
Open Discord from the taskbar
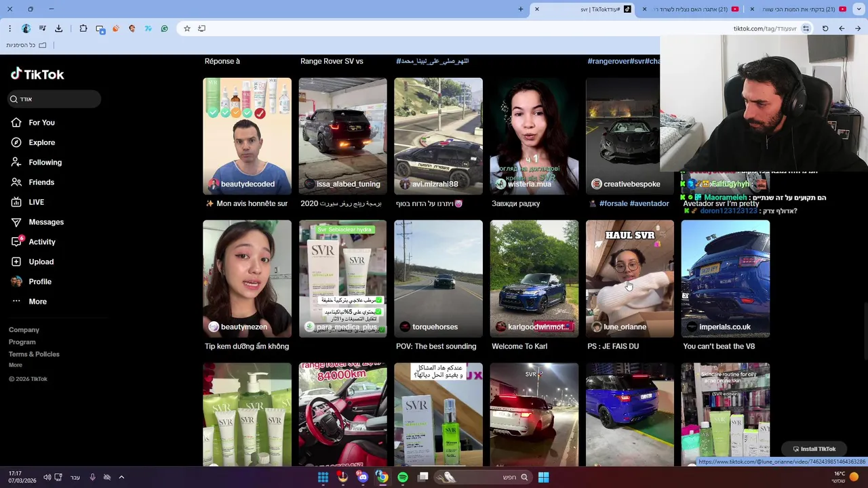[x=363, y=477]
